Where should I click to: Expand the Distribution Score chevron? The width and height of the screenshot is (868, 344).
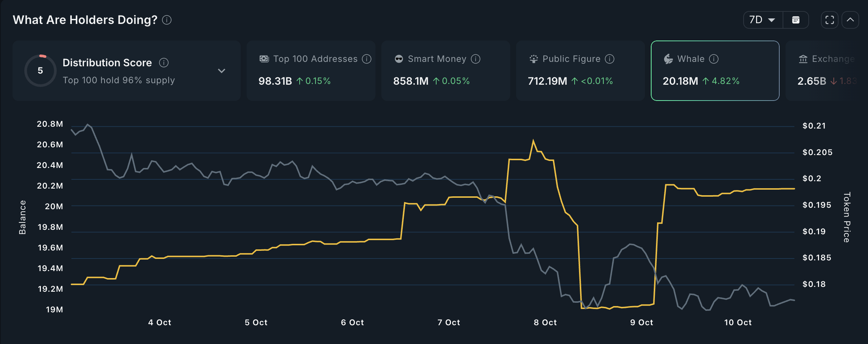point(222,71)
